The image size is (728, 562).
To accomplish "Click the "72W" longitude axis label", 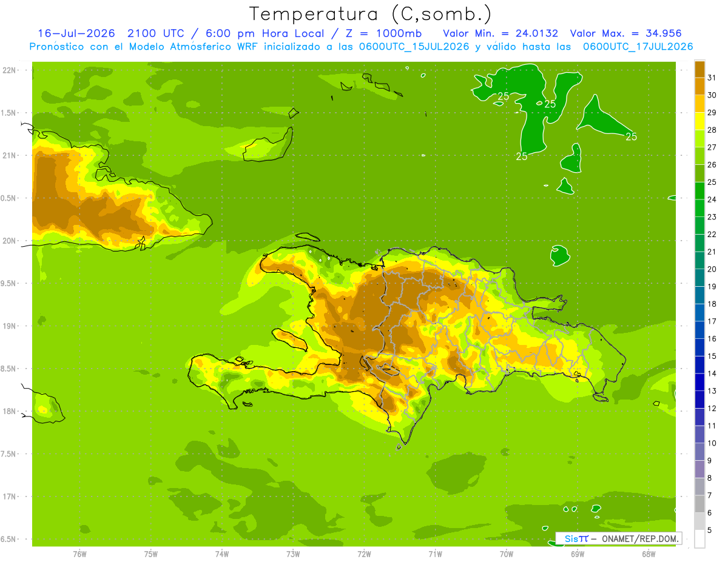I will [364, 554].
